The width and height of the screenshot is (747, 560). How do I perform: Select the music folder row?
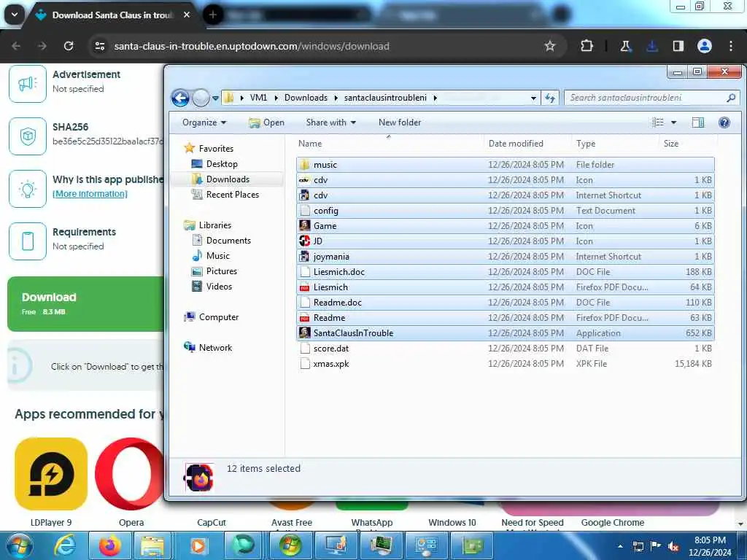(505, 165)
